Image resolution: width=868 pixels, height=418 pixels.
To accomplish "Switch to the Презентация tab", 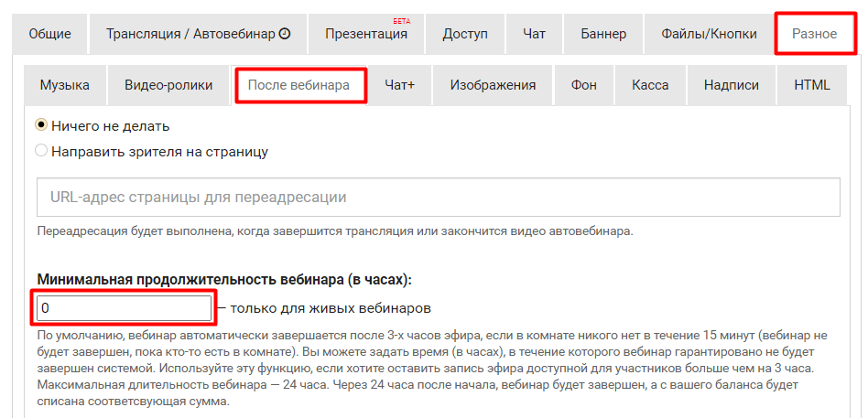I will click(366, 34).
